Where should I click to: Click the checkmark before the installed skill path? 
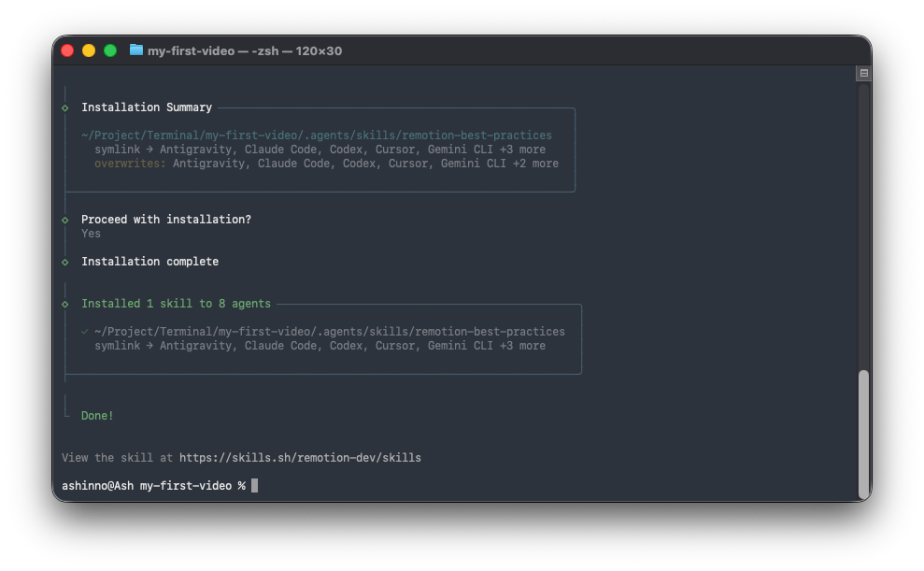85,332
